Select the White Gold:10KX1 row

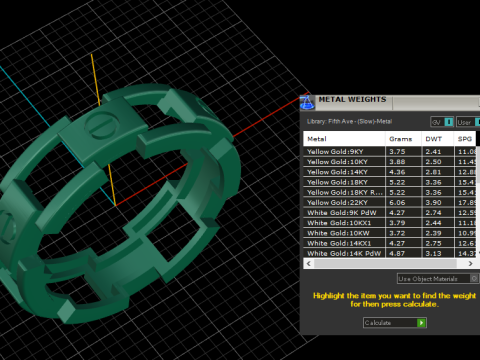[389, 223]
